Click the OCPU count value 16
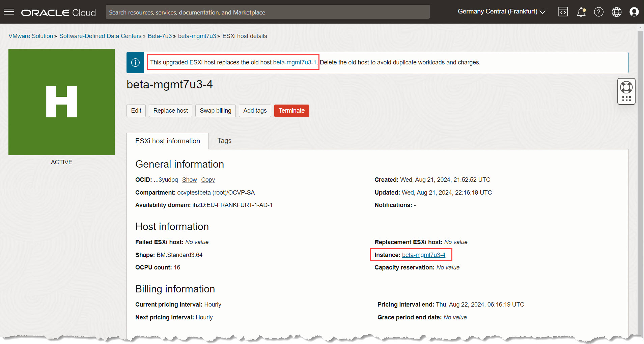This screenshot has width=644, height=344. click(177, 267)
